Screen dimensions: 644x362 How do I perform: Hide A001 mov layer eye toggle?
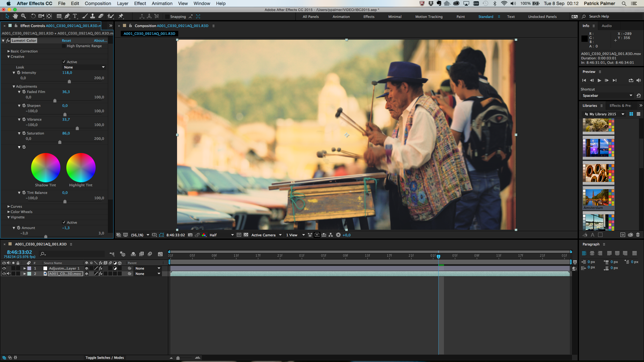(x=4, y=274)
